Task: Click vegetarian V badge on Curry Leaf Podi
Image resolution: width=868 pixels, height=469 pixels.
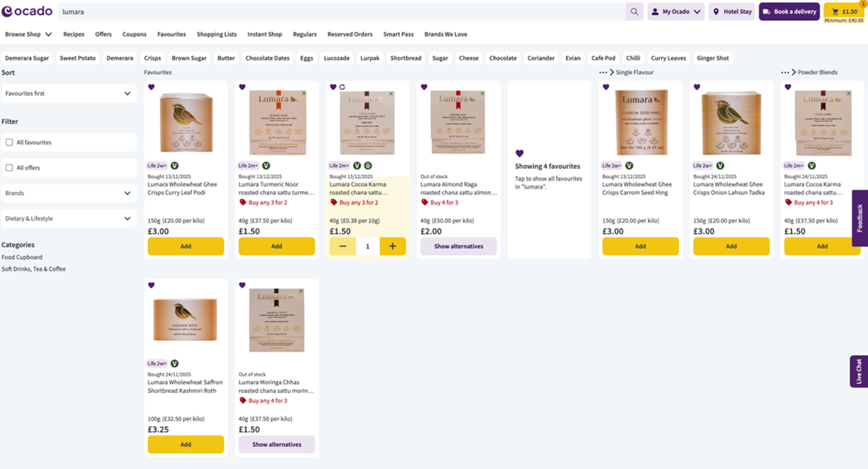Action: [175, 166]
